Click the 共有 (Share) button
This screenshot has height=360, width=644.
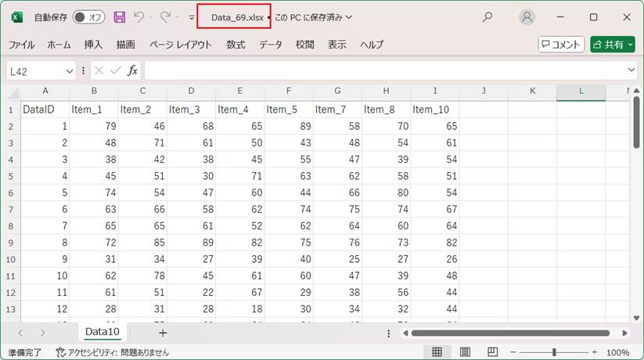click(x=612, y=45)
